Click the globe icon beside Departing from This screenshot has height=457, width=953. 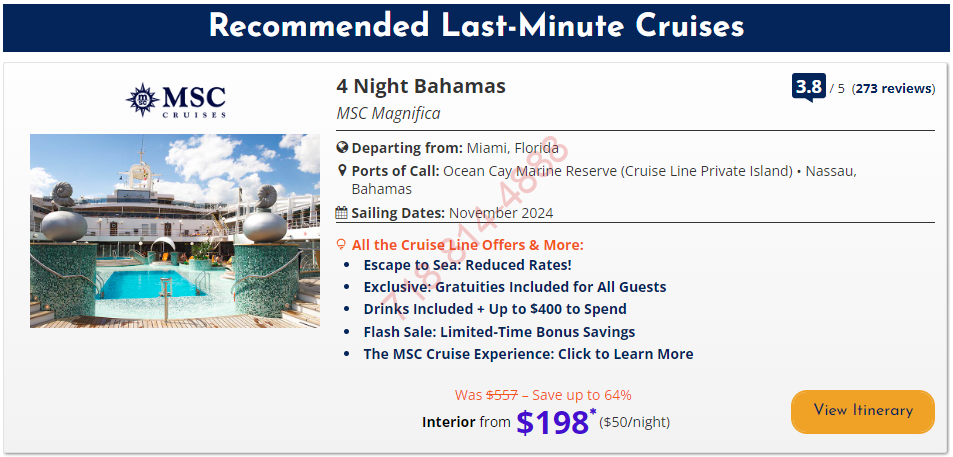(342, 148)
